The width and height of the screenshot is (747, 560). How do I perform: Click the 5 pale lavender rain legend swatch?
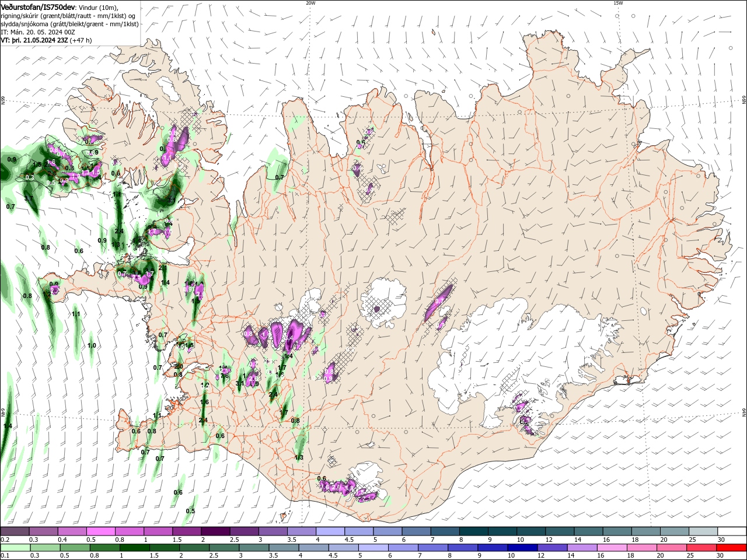(373, 548)
